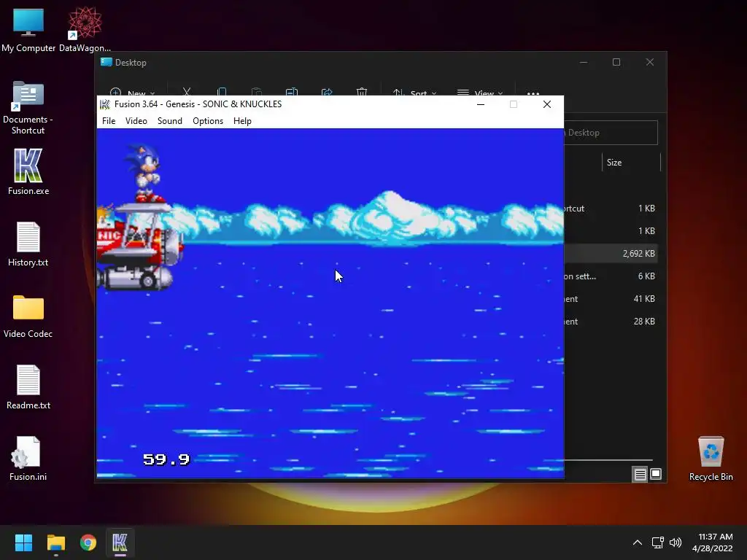Open the Video menu in Fusion
747x560 pixels.
click(136, 121)
